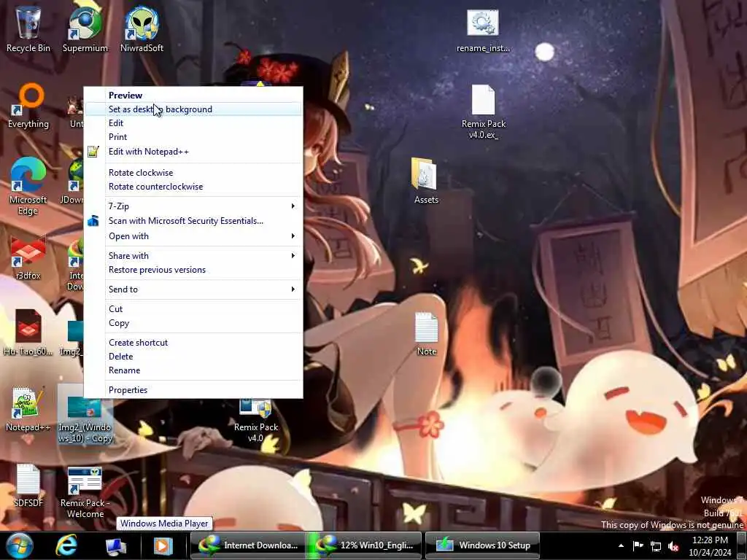This screenshot has width=747, height=560.
Task: Expand the Share with submenu
Action: click(x=193, y=256)
